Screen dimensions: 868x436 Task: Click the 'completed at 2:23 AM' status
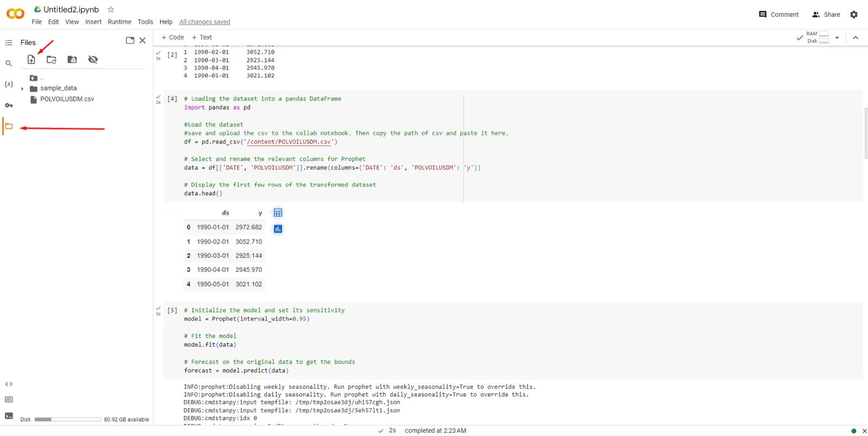coord(436,431)
